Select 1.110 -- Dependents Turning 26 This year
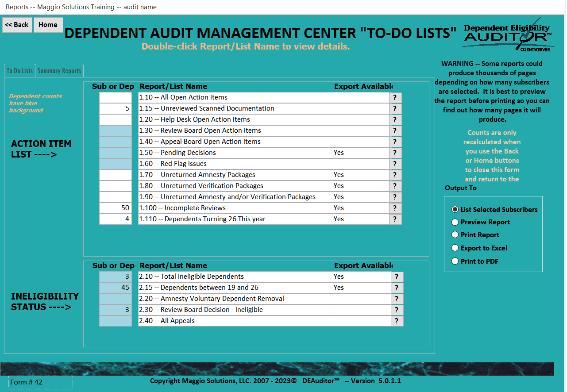Image resolution: width=567 pixels, height=392 pixels. 235,219
